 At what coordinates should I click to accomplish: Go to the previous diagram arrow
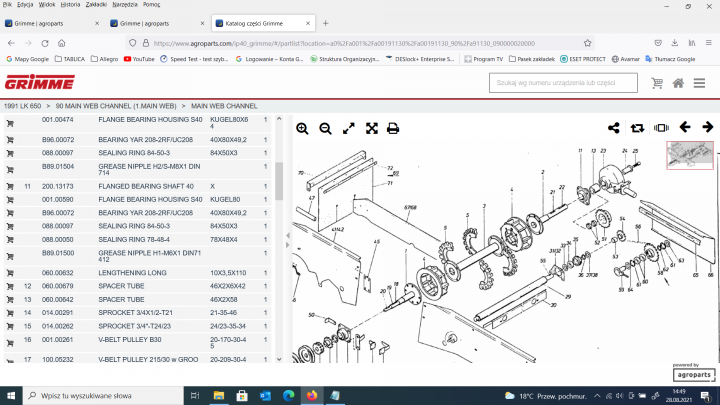coord(685,127)
